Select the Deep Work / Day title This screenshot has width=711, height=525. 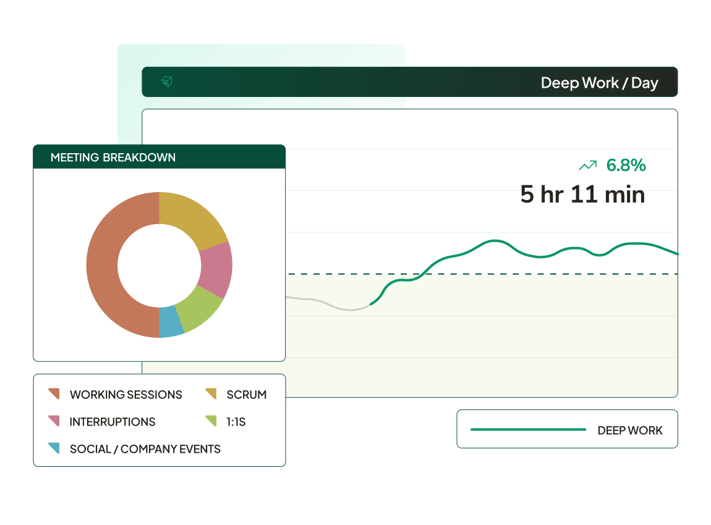tap(599, 82)
